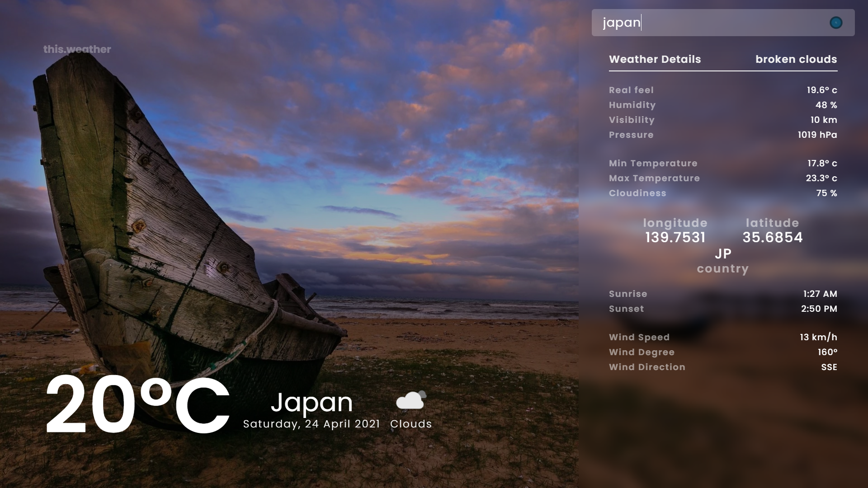Image resolution: width=868 pixels, height=488 pixels.
Task: Click the Weather Details heading
Action: [x=655, y=59]
